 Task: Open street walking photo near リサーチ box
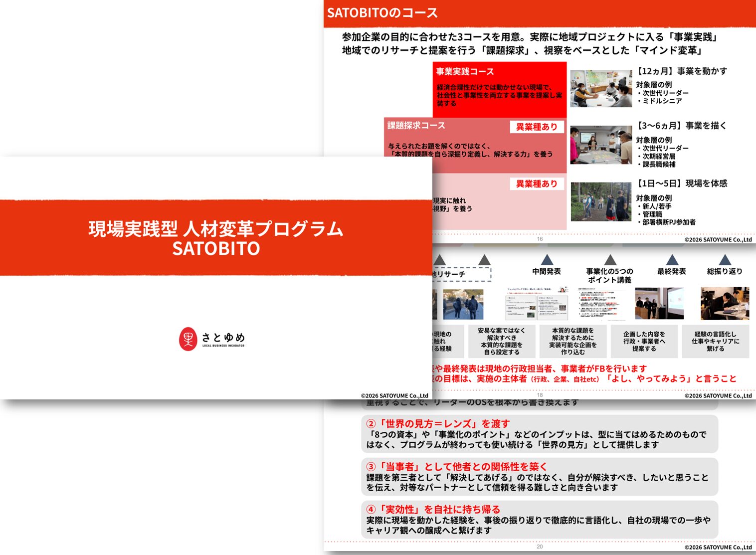[x=463, y=304]
